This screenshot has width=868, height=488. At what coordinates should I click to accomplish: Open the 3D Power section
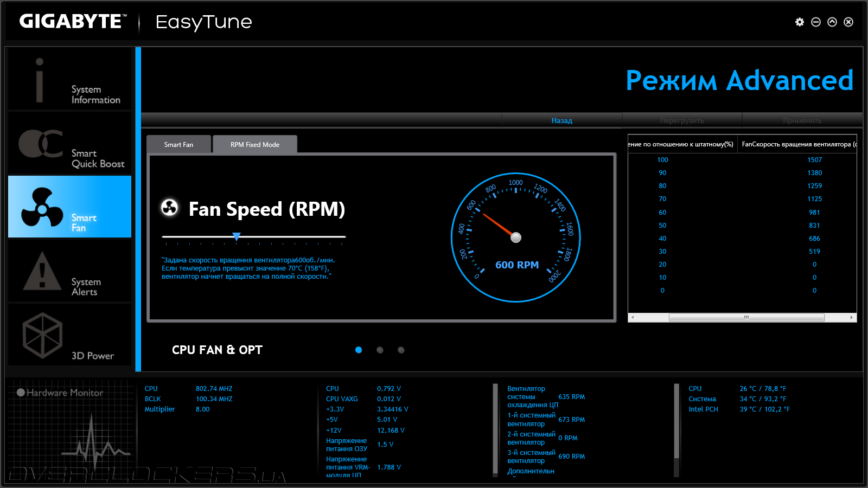pyautogui.click(x=69, y=335)
